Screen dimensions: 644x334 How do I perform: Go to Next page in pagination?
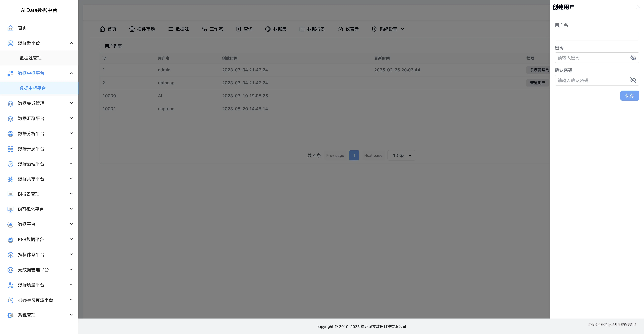point(373,155)
